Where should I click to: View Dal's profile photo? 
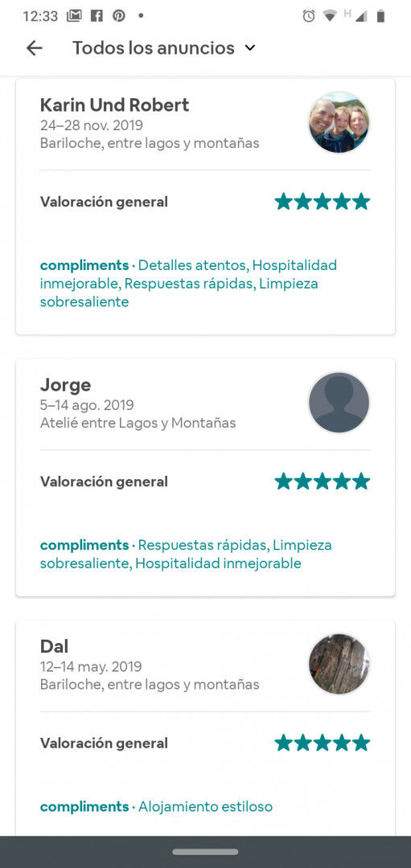[x=339, y=664]
